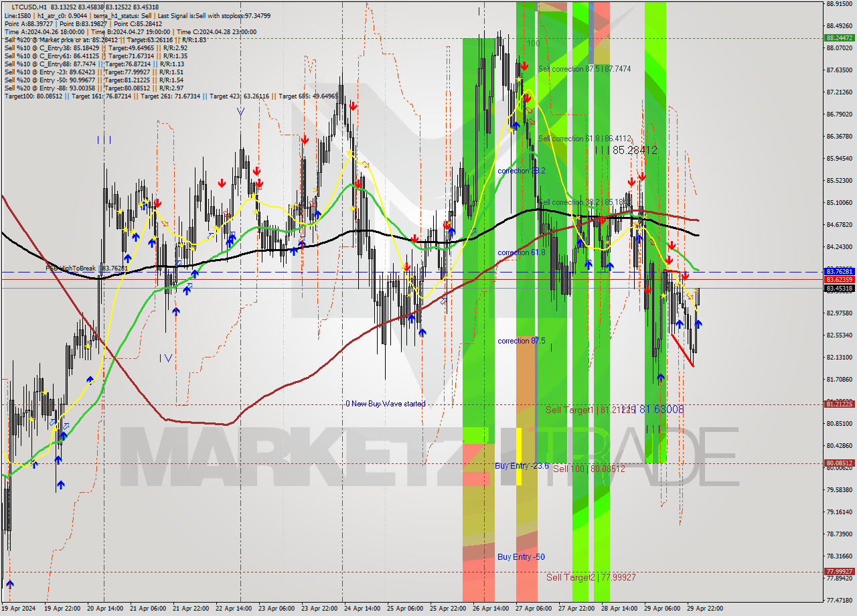857x616 pixels.
Task: Click the blue 'I I' wave label
Action: pos(104,140)
